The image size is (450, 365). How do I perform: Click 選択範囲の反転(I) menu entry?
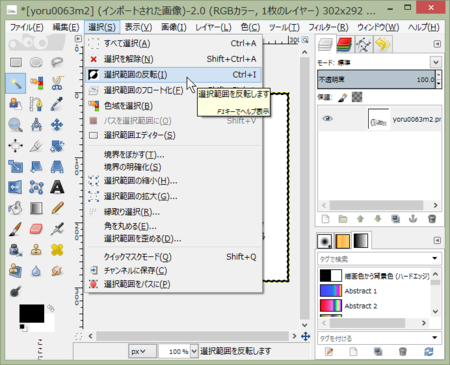click(173, 75)
